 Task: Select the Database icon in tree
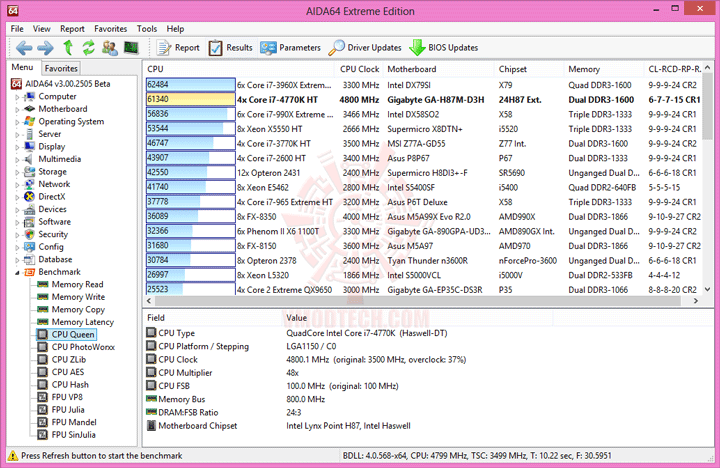point(29,259)
